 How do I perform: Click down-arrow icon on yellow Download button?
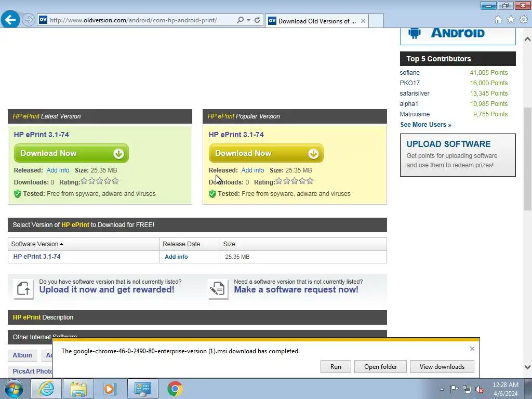point(313,154)
